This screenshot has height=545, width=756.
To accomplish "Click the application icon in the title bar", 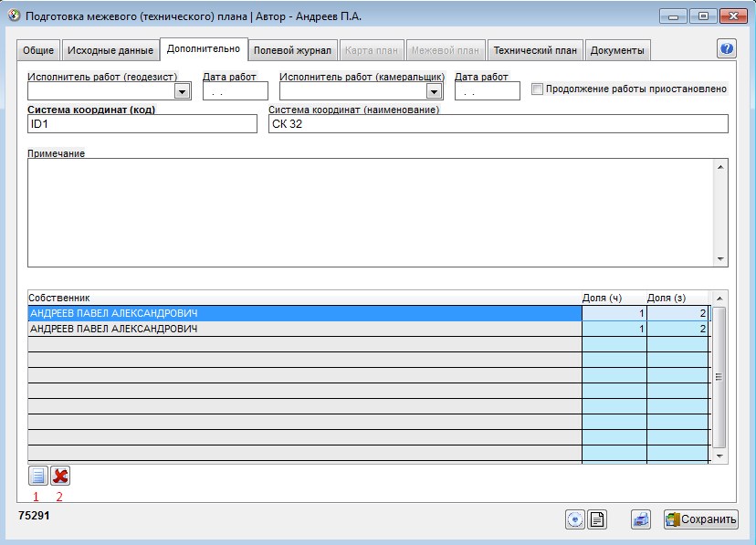I will [15, 16].
